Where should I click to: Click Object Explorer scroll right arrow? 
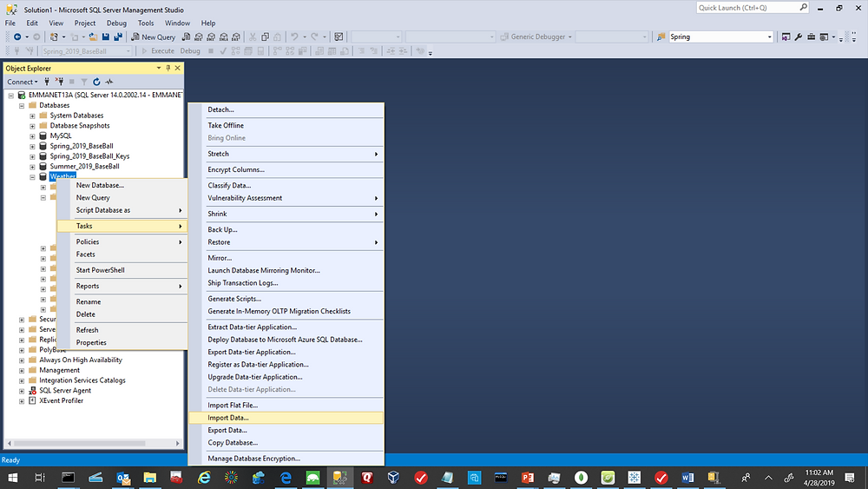(x=178, y=444)
